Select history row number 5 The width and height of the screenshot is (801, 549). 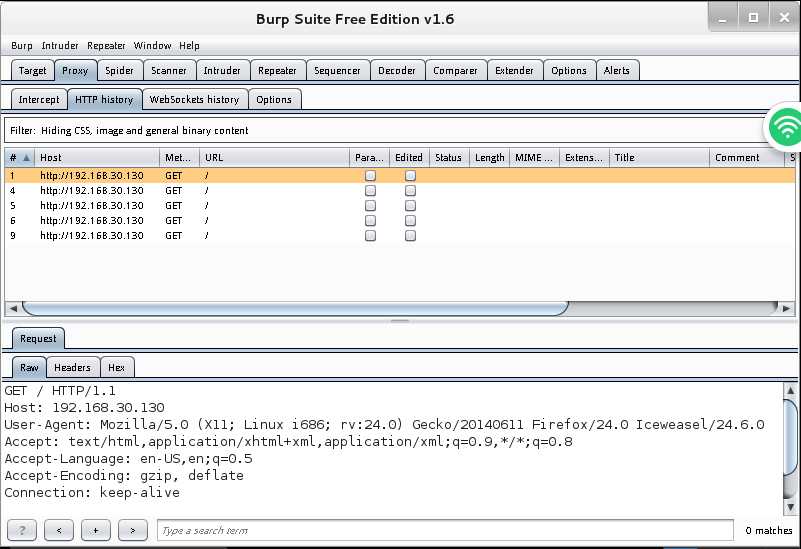click(x=399, y=205)
